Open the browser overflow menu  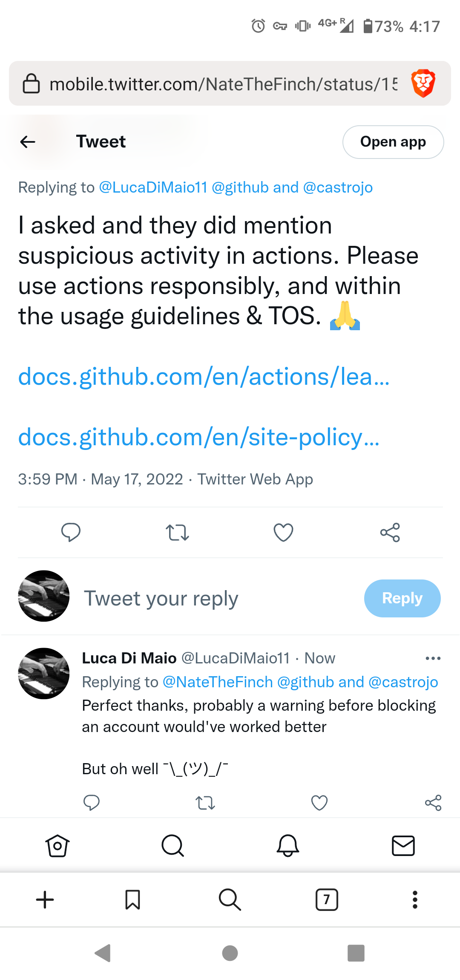click(414, 900)
